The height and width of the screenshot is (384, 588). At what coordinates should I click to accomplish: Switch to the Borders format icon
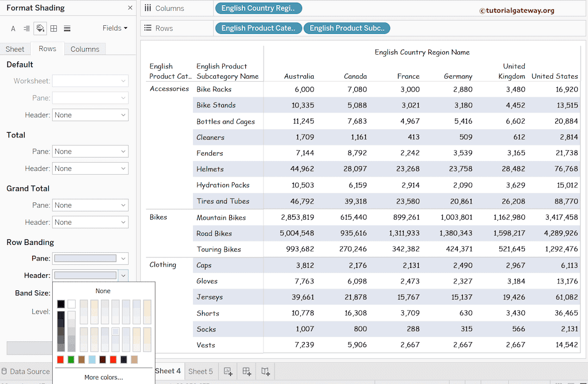click(53, 28)
